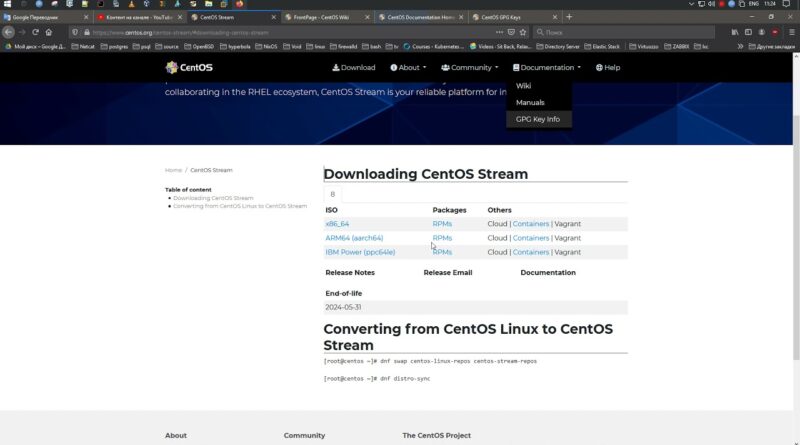Jump to Downloading CentOS Stream contents link
Viewport: 800px width, 445px height.
pyautogui.click(x=213, y=198)
